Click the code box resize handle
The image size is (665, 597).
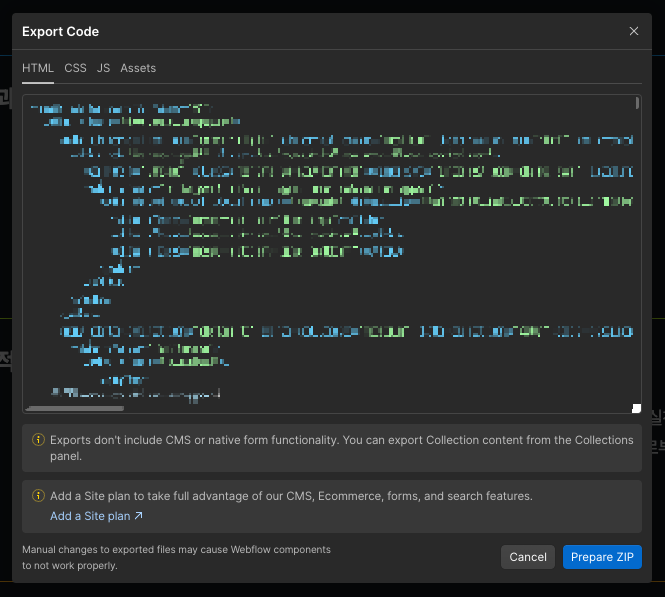tap(636, 408)
